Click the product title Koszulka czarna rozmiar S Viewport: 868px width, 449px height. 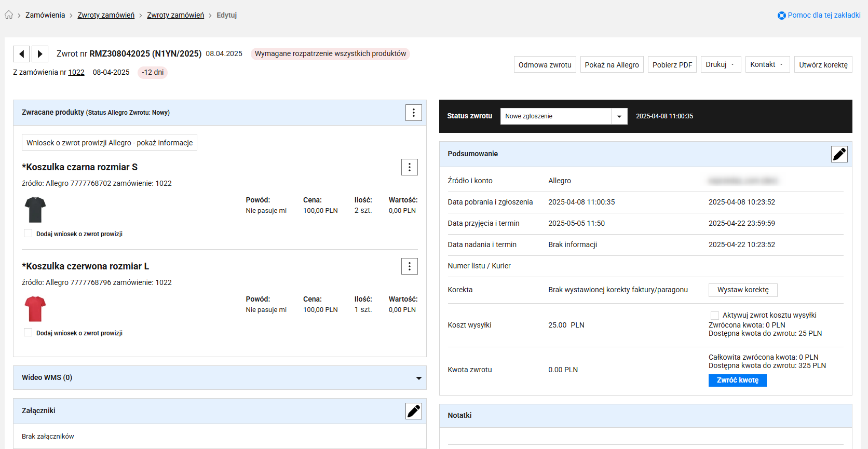click(79, 167)
